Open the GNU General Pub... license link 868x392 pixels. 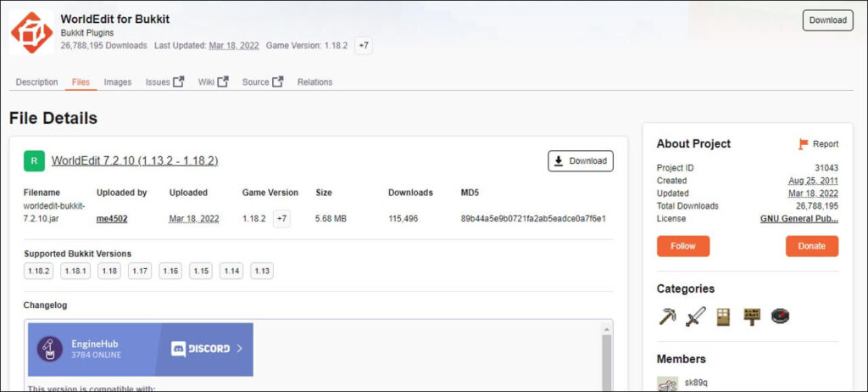pos(798,218)
